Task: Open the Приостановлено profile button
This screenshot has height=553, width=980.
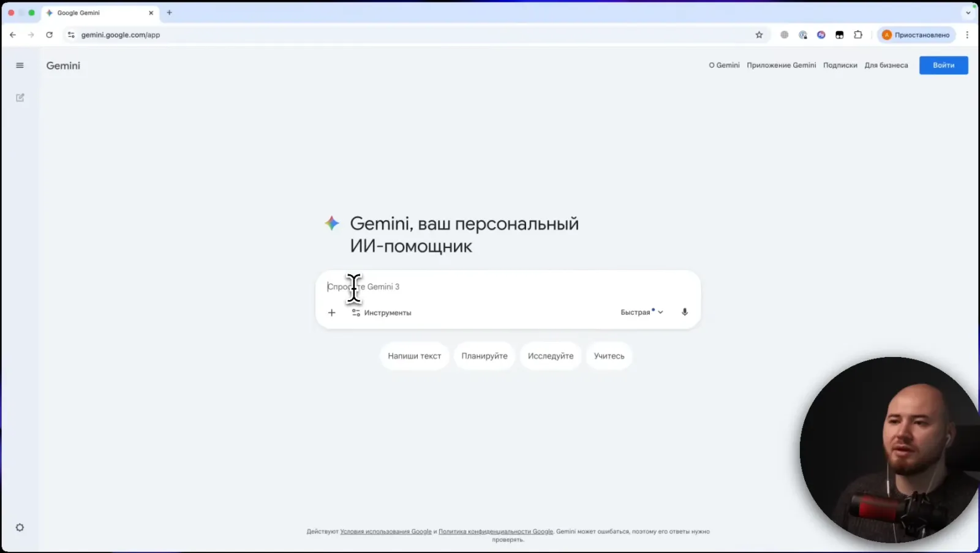Action: click(916, 35)
